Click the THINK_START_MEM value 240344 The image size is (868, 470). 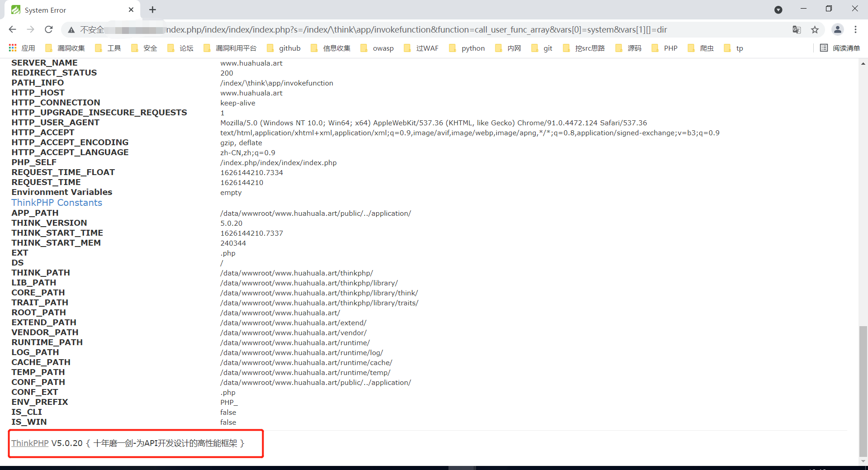click(x=233, y=243)
